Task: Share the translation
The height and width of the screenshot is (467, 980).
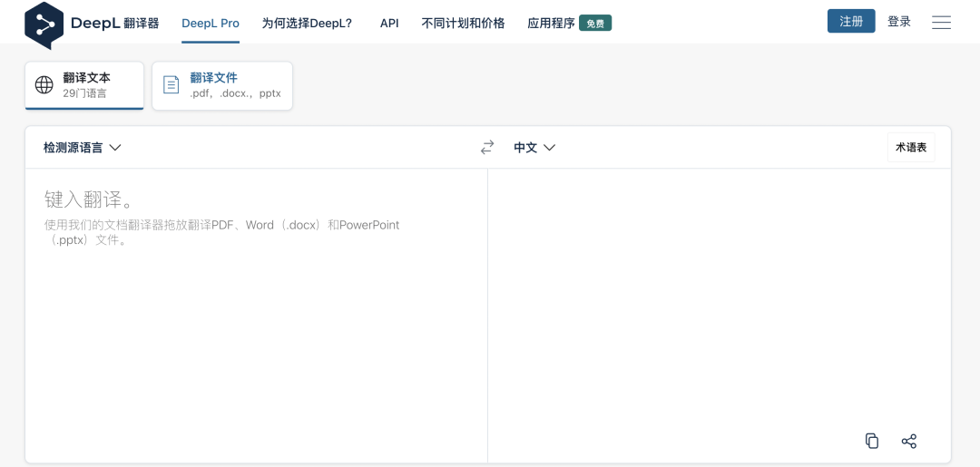Action: [908, 442]
